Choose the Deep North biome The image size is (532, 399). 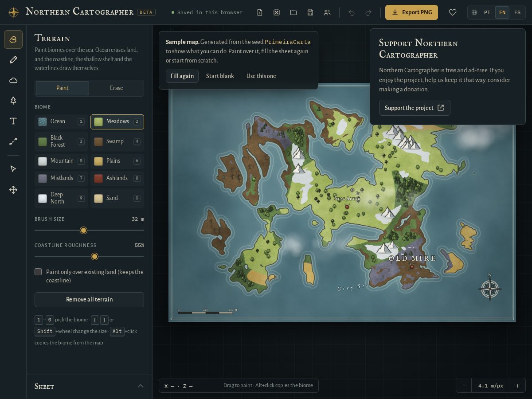tap(61, 198)
